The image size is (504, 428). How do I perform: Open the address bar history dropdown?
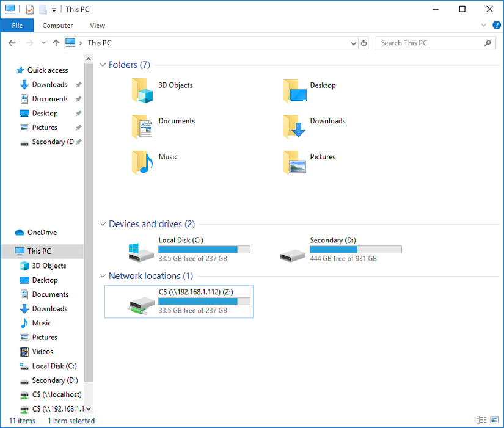click(x=353, y=43)
